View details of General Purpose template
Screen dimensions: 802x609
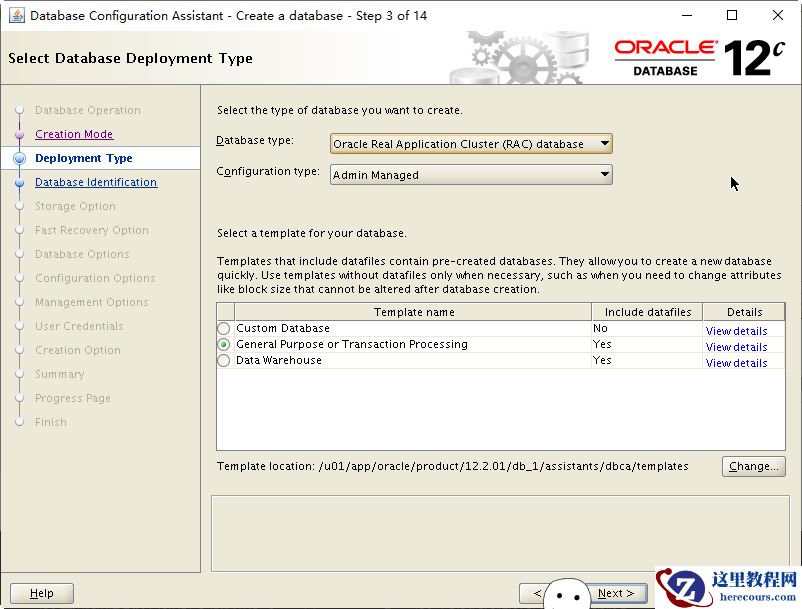click(x=736, y=347)
